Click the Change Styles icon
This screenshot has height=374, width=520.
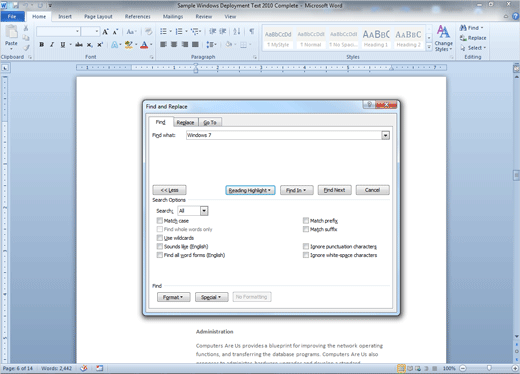point(443,38)
